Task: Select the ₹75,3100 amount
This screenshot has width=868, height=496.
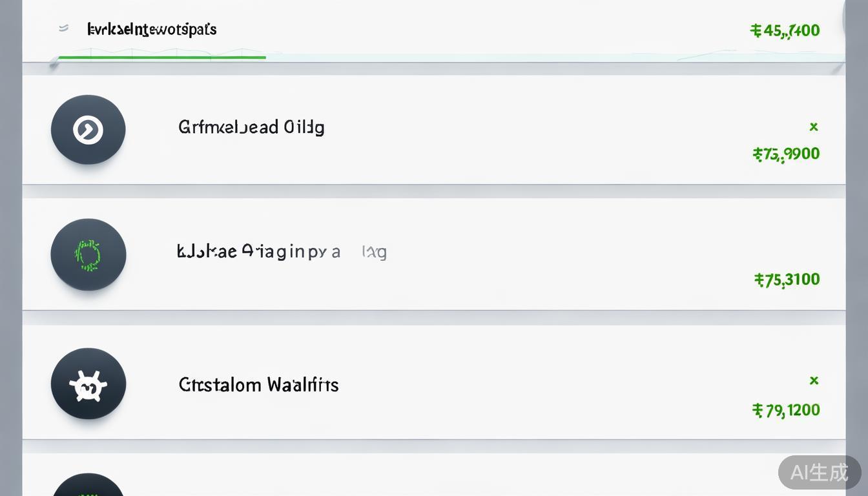Action: pyautogui.click(x=787, y=280)
